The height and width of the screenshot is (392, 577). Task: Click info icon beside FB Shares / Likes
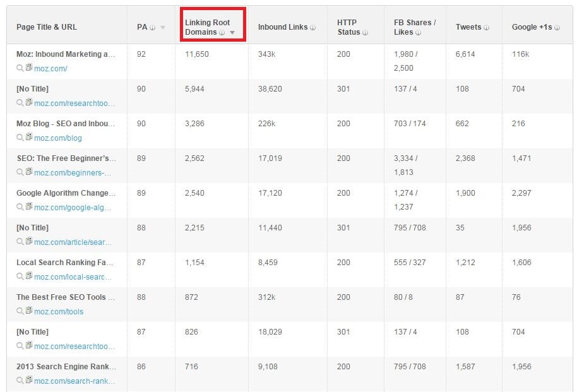[x=417, y=32]
